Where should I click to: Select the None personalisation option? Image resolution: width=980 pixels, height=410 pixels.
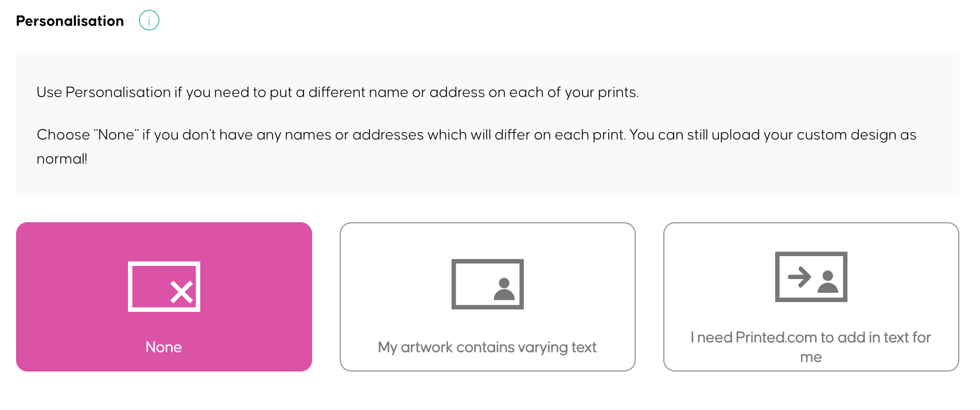pos(165,296)
